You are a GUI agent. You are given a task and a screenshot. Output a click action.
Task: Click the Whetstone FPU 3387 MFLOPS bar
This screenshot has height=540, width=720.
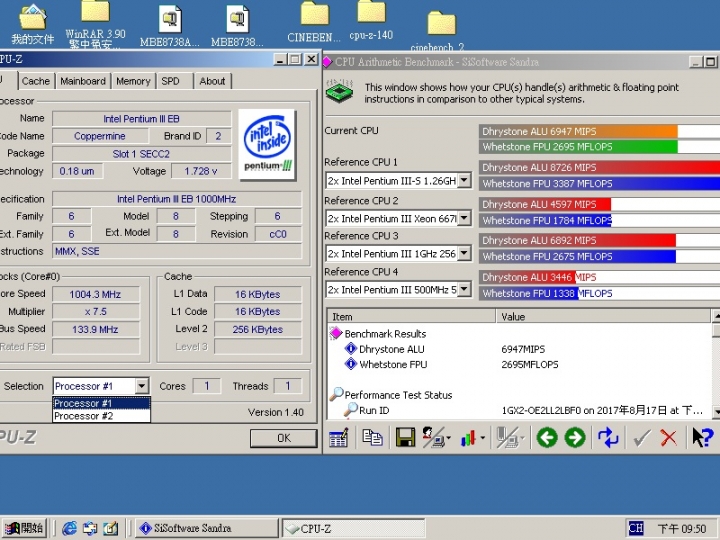click(599, 184)
